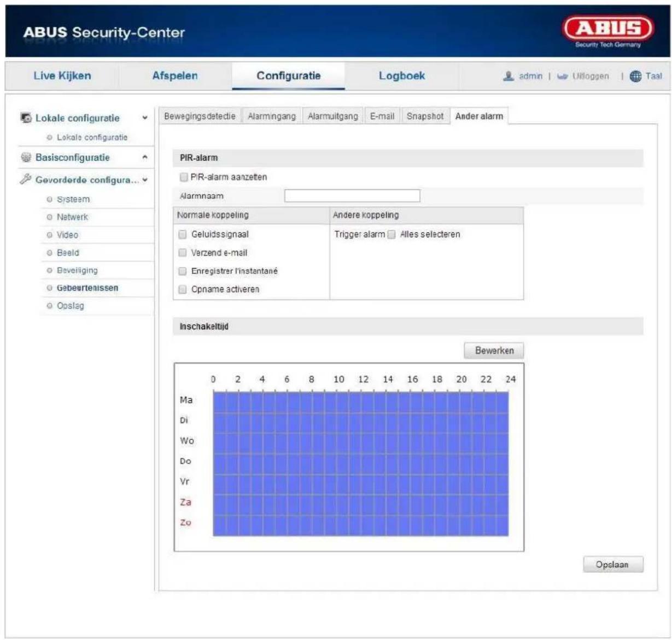
Task: Click the Gevorderde configuratie wrench icon
Action: coord(26,179)
